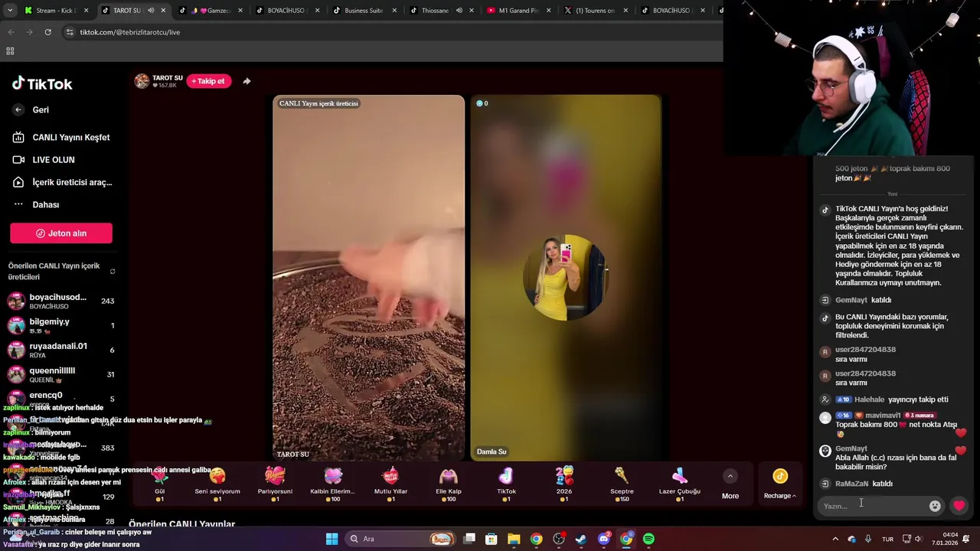The width and height of the screenshot is (980, 551).
Task: Click the address bar URL
Action: click(130, 32)
